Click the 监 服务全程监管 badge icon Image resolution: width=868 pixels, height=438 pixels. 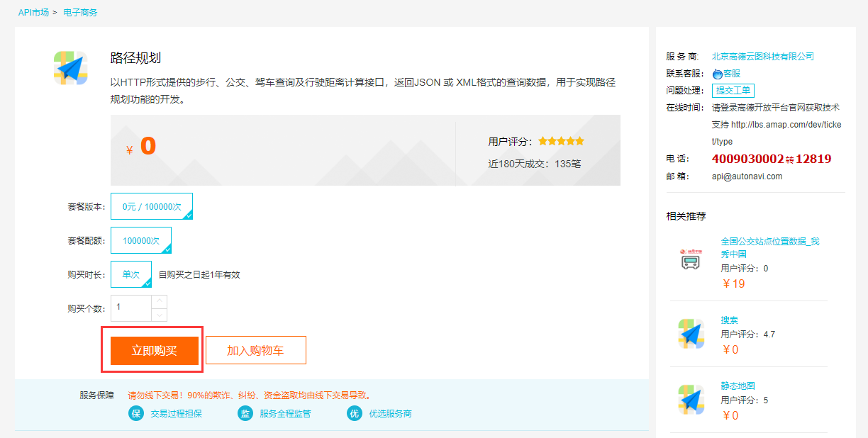point(245,413)
